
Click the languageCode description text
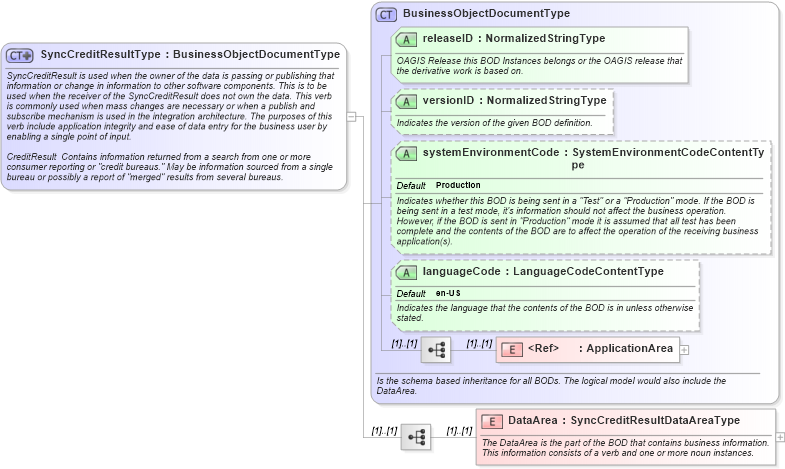click(x=545, y=313)
